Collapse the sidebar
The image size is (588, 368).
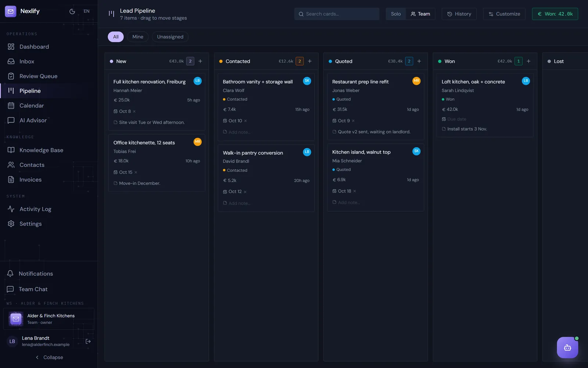coord(49,357)
